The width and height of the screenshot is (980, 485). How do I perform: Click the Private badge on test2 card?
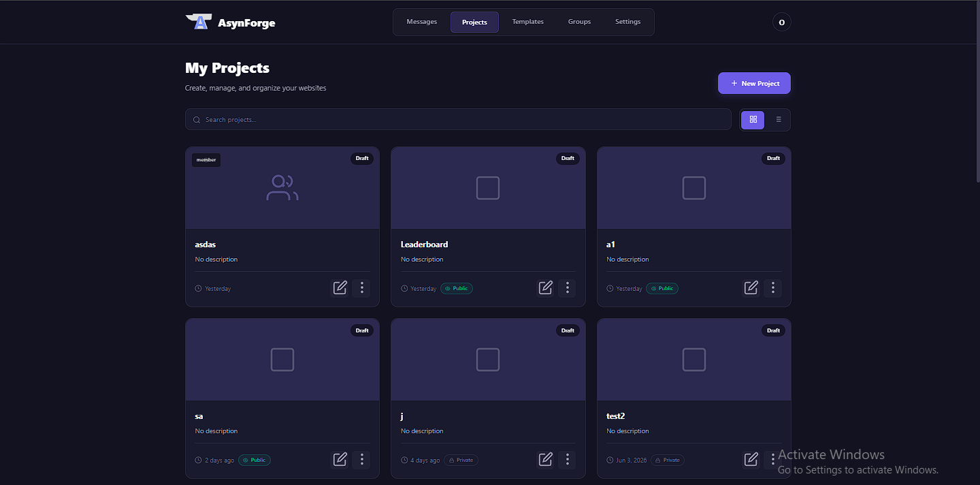point(667,460)
